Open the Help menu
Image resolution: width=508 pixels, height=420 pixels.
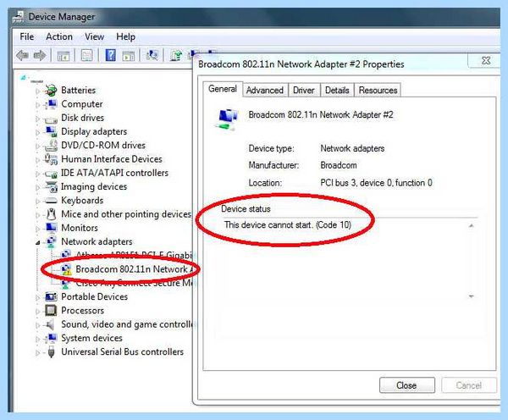[x=125, y=36]
